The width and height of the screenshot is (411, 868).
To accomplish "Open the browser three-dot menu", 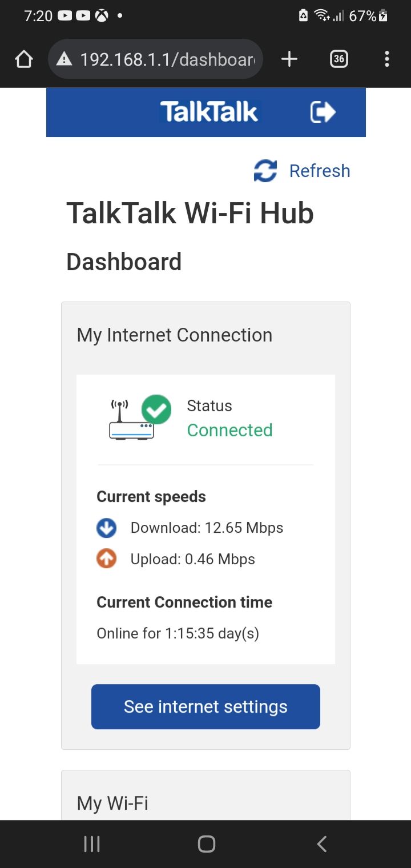I will 387,59.
